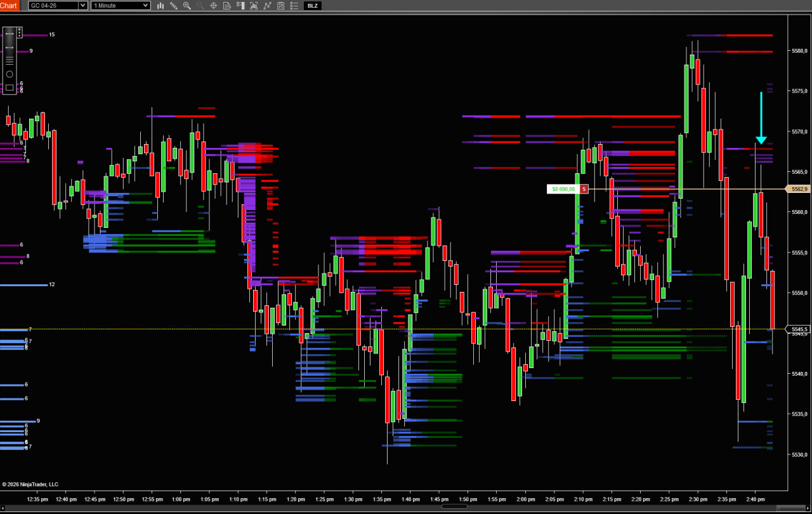Image resolution: width=812 pixels, height=514 pixels.
Task: Toggle the circle tool in floating palette
Action: (10, 74)
